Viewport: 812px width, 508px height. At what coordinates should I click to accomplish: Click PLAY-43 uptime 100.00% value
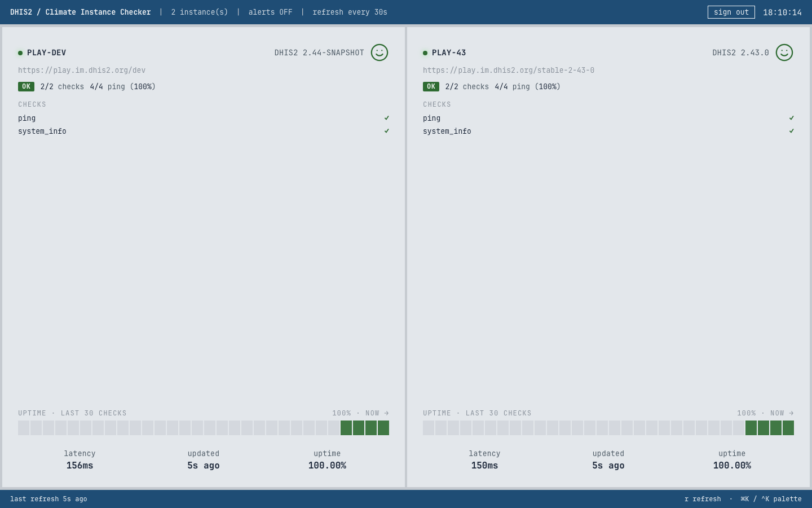tap(732, 466)
